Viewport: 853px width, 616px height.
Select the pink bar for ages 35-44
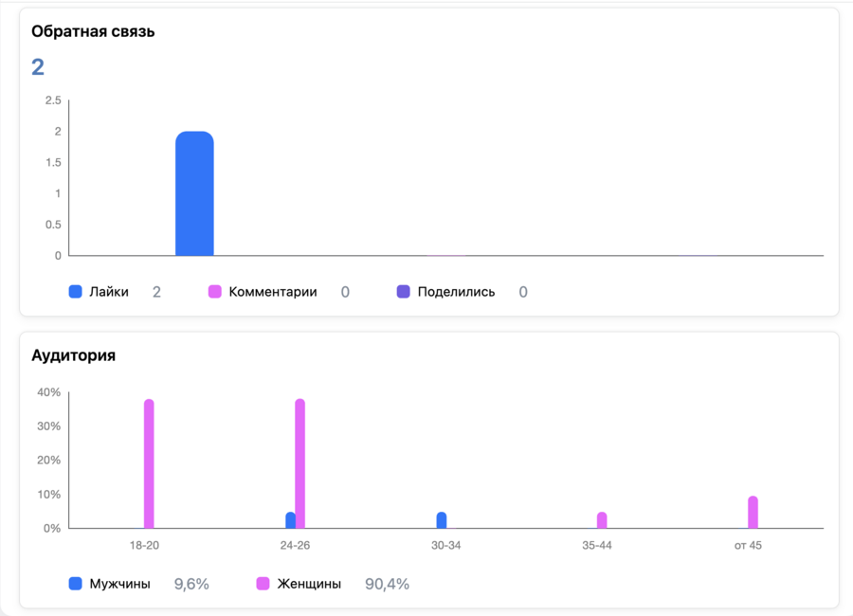pos(602,520)
